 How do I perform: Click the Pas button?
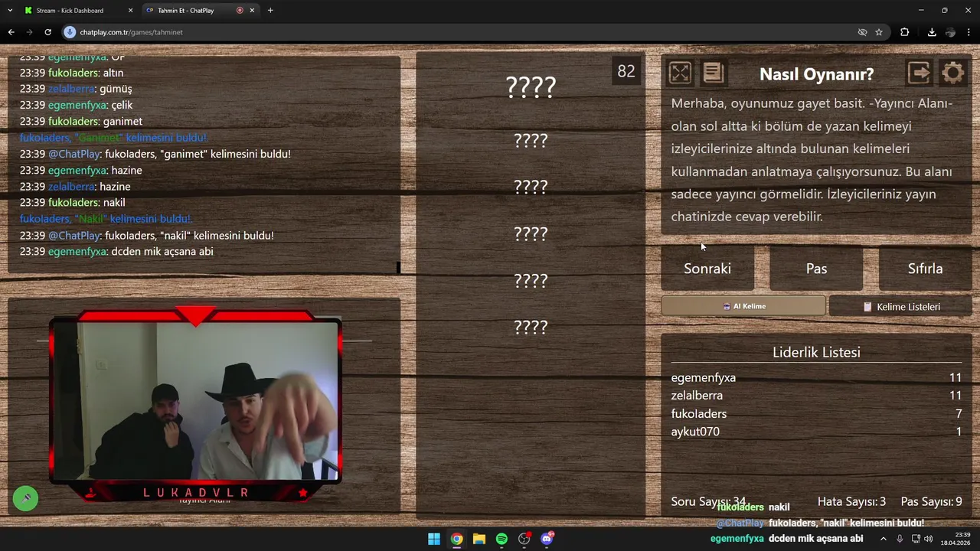(816, 269)
